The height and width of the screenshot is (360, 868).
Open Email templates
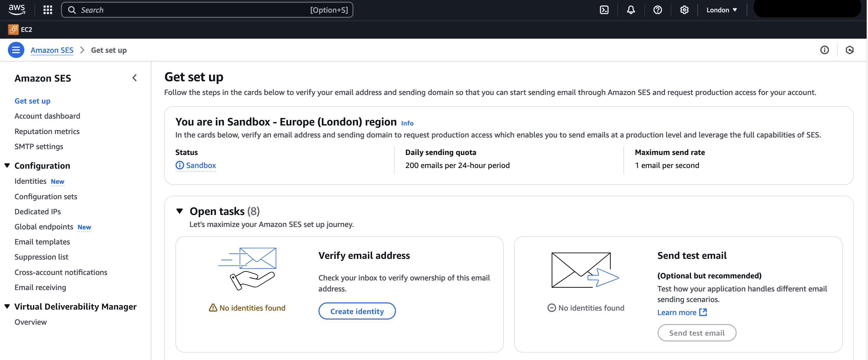pos(42,242)
